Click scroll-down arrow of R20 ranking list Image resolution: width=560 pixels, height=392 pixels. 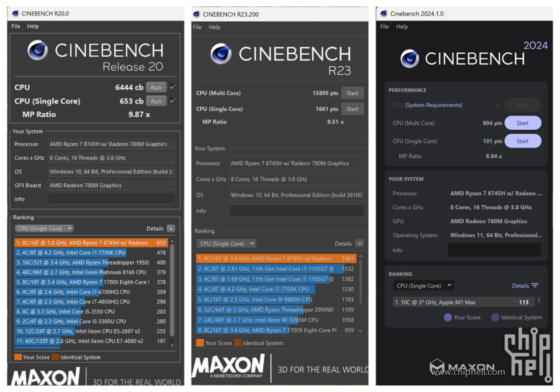coord(172,345)
